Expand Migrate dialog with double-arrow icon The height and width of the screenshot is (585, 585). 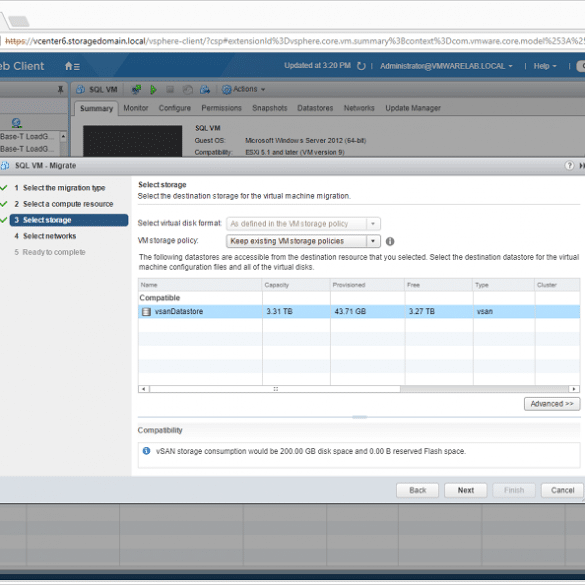[582, 165]
